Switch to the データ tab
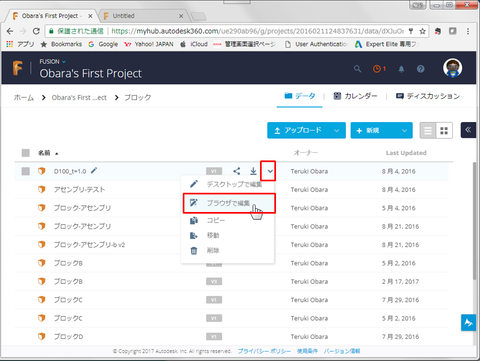The width and height of the screenshot is (480, 361). 300,96
